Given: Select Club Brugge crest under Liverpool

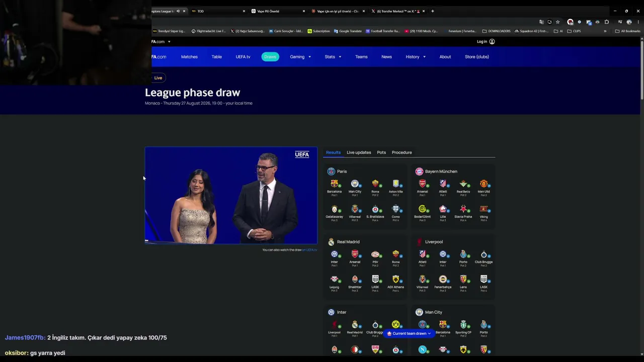Looking at the screenshot, I should [x=484, y=254].
